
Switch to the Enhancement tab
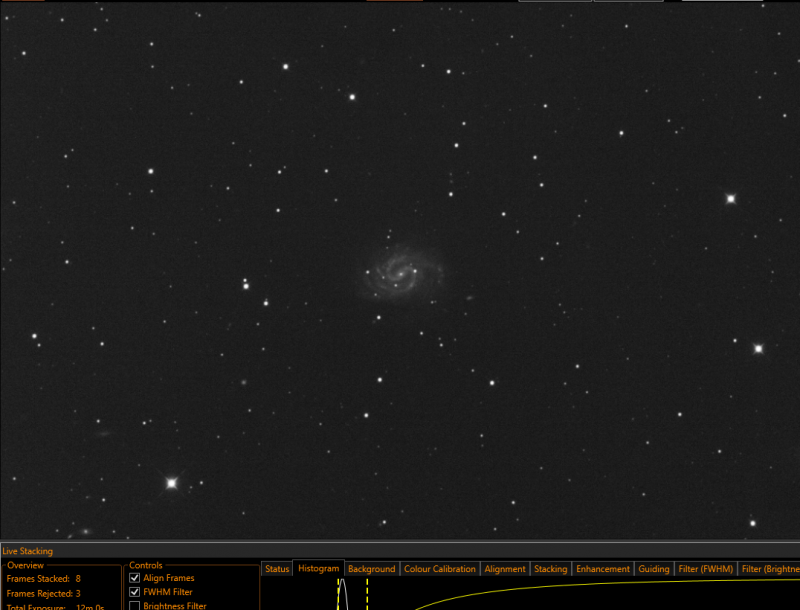tap(603, 569)
